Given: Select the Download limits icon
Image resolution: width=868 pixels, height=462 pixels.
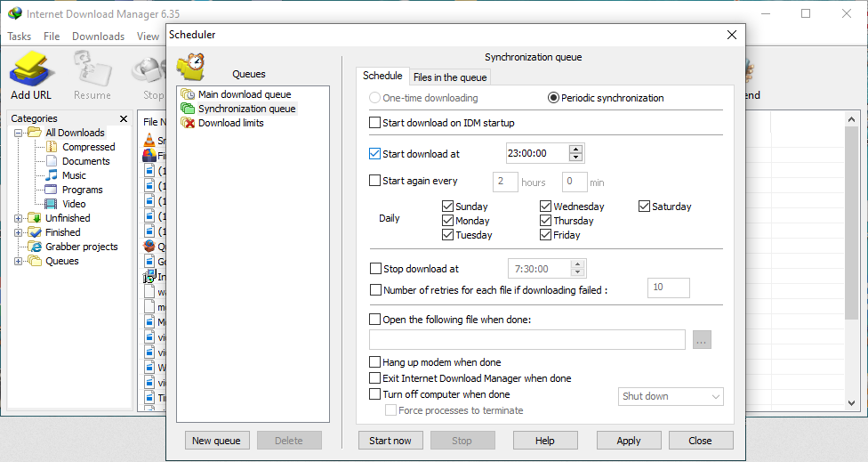Looking at the screenshot, I should pos(188,123).
